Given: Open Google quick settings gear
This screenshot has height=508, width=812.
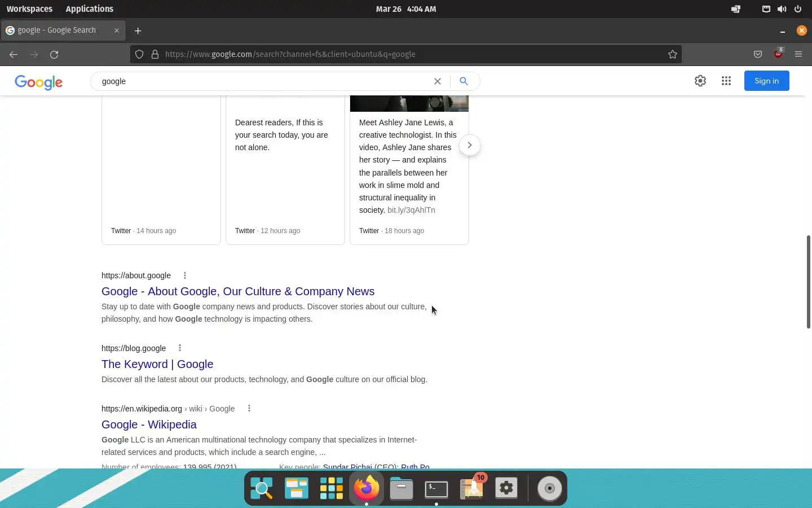Looking at the screenshot, I should [x=700, y=81].
